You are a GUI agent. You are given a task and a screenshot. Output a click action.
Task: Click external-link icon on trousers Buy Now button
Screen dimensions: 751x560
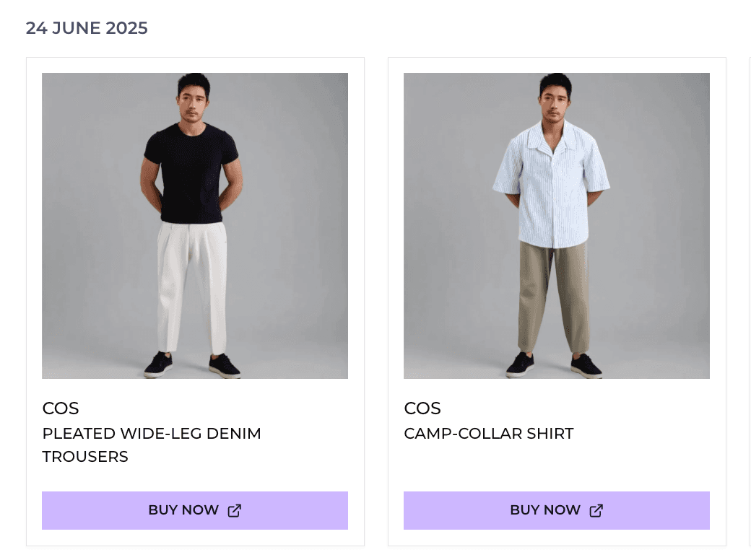tap(235, 511)
